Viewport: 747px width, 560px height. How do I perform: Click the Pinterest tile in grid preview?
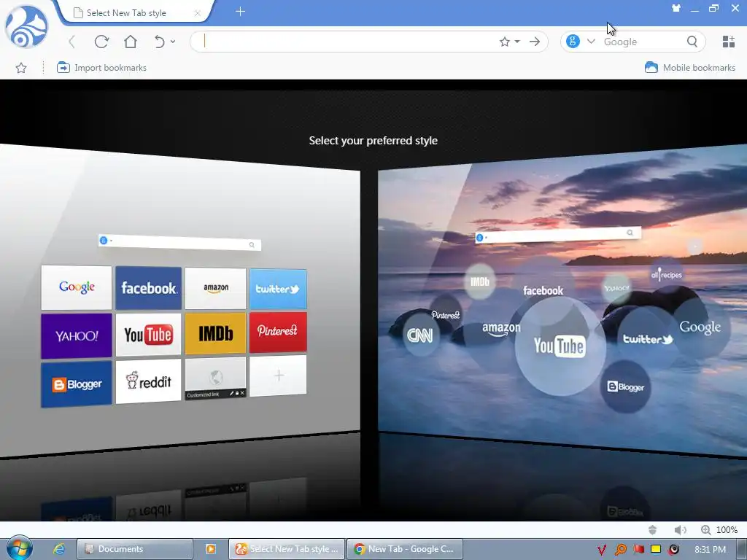pos(278,332)
